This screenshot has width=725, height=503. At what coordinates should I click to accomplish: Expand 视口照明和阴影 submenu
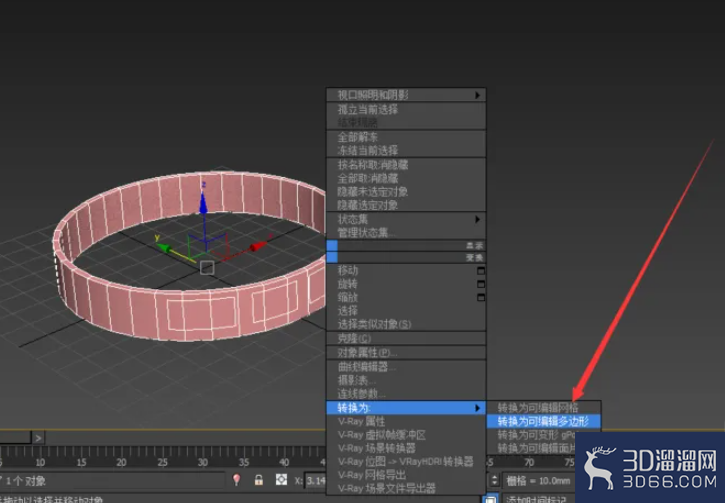pyautogui.click(x=406, y=95)
